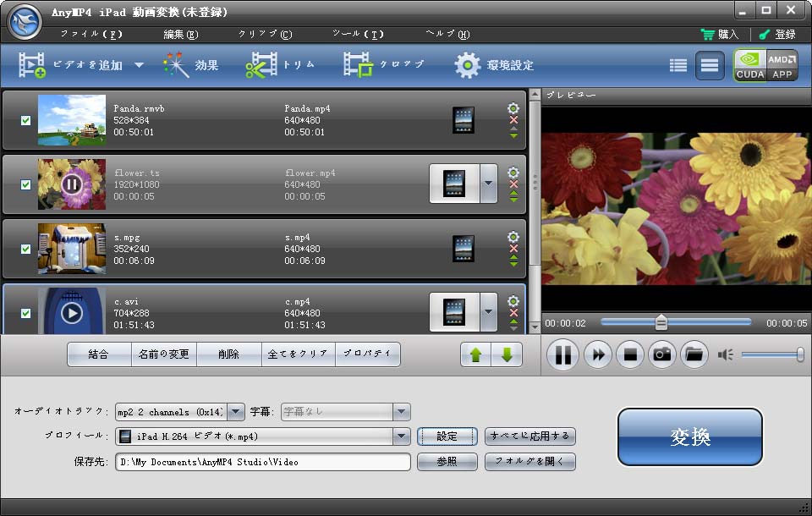The height and width of the screenshot is (516, 812).
Task: Click the Properties (プロパティ) button
Action: pos(368,354)
